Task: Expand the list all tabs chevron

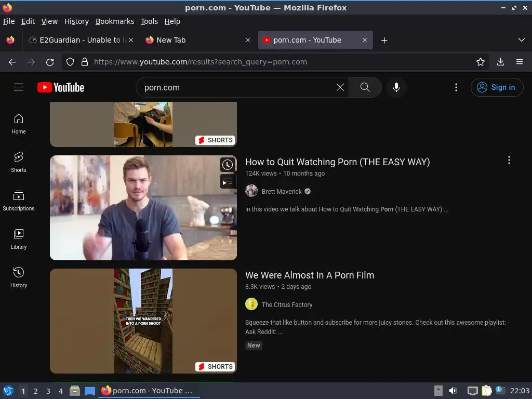Action: pyautogui.click(x=522, y=40)
